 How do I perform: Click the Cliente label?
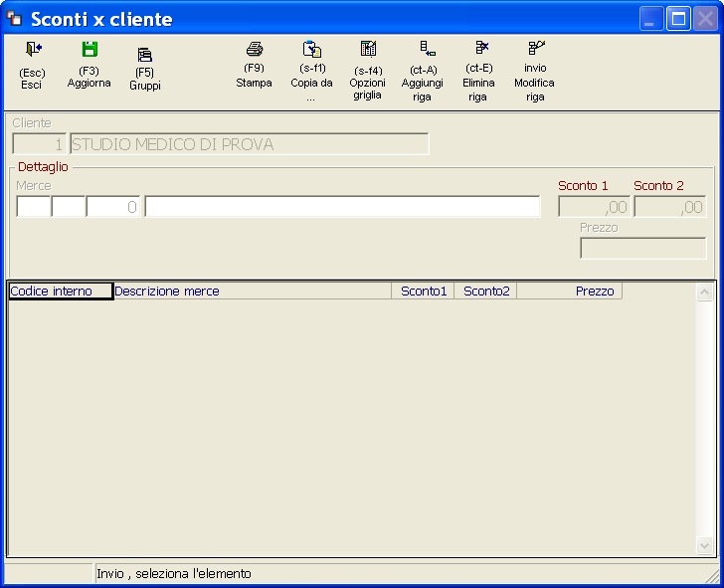coord(32,122)
